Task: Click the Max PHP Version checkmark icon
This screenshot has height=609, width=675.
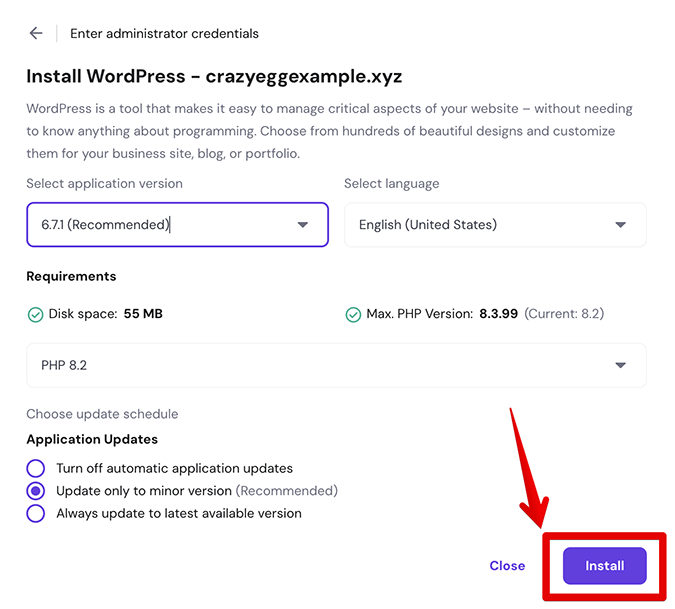Action: tap(353, 315)
